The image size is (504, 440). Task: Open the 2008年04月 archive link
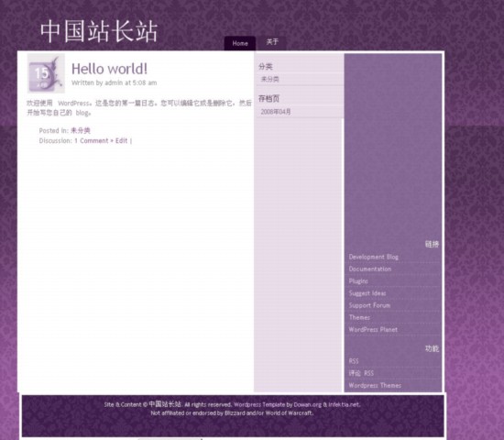click(x=276, y=112)
